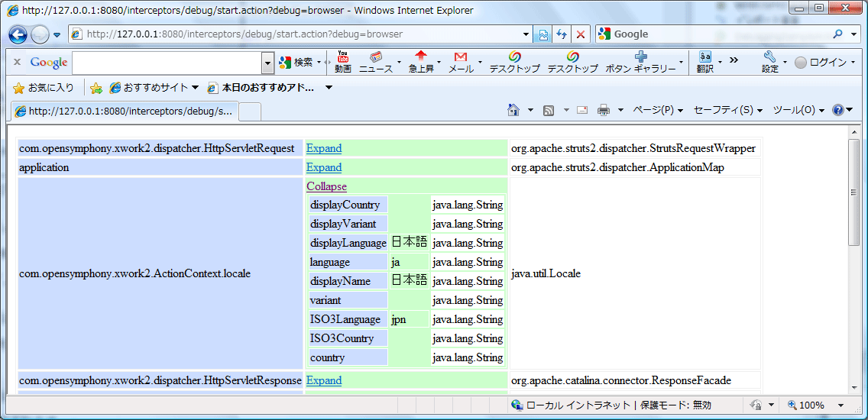Click the Read mail envelope icon
Screen dimensions: 868x420
coord(581,111)
